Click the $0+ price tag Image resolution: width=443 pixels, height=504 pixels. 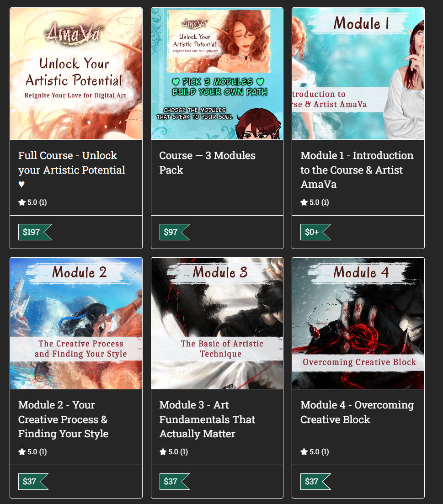[x=316, y=232]
